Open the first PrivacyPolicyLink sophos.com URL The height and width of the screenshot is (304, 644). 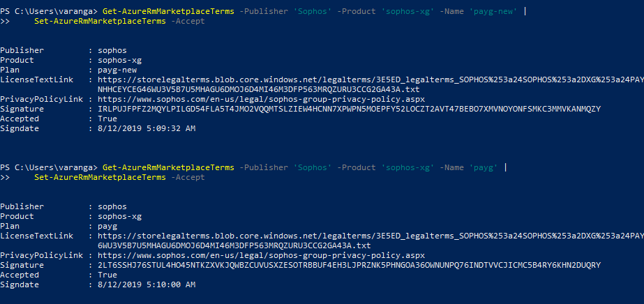tap(261, 99)
